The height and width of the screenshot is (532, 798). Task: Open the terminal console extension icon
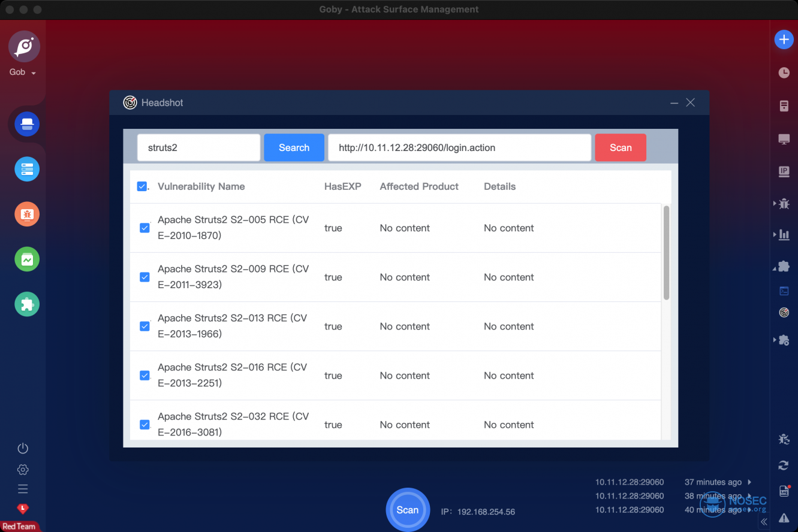click(x=784, y=291)
